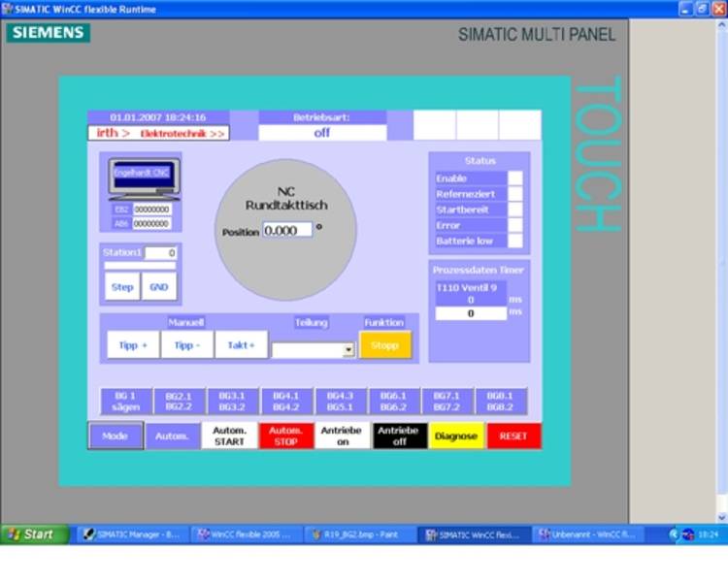Open the BG6.1 BG6.2 tab
Viewport: 728px width, 582px height.
click(x=393, y=402)
